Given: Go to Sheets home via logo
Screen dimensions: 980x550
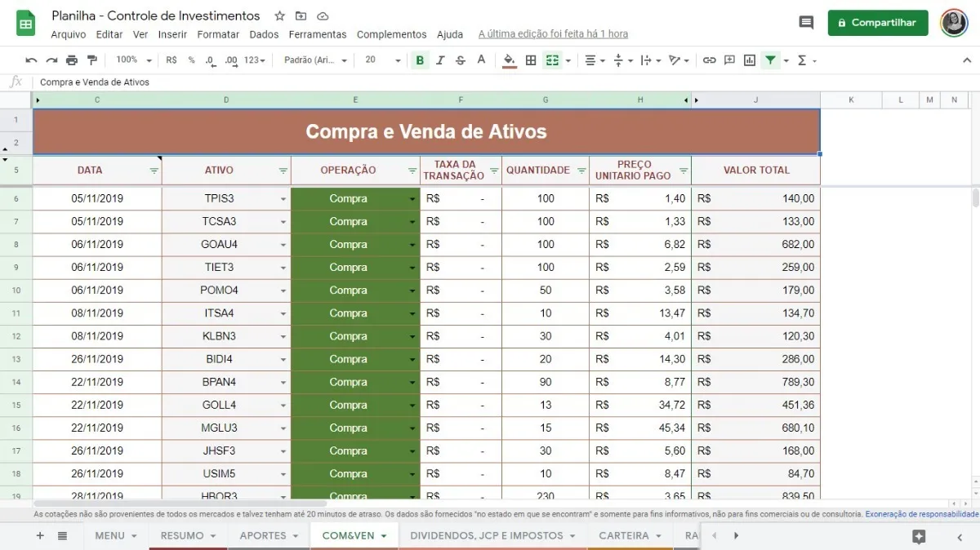Looking at the screenshot, I should (25, 23).
